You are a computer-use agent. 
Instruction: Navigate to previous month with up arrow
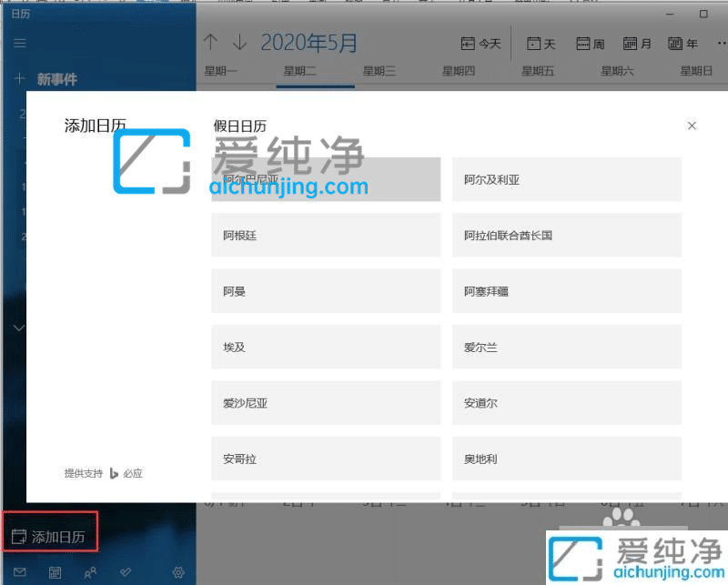(x=211, y=42)
